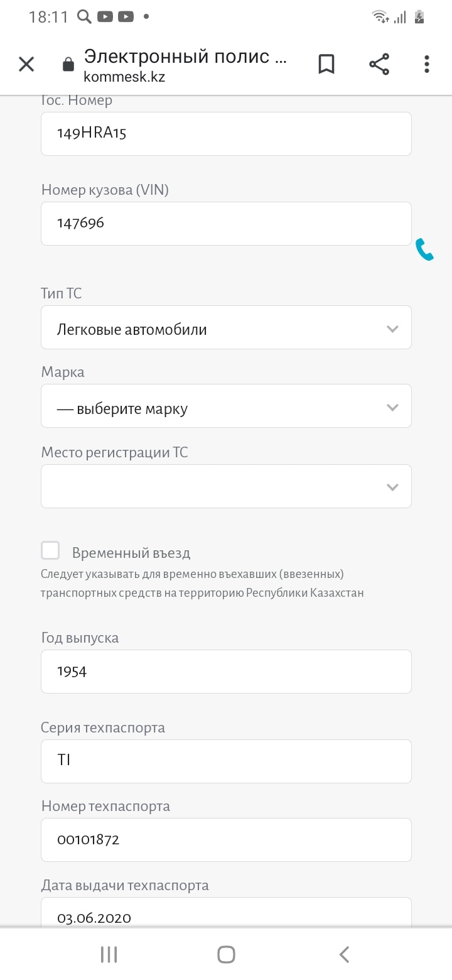Image resolution: width=452 pixels, height=980 pixels.
Task: Expand the Марка selection dropdown
Action: (x=226, y=406)
